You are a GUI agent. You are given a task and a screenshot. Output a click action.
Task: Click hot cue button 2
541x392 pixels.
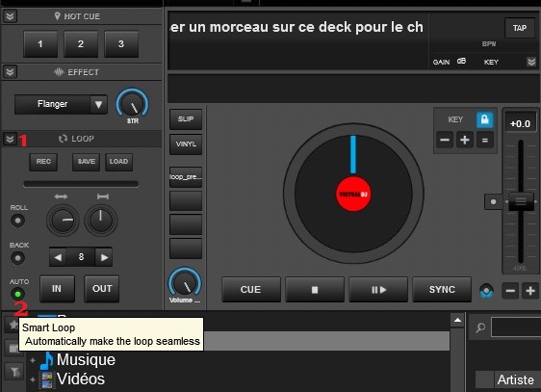click(x=81, y=44)
